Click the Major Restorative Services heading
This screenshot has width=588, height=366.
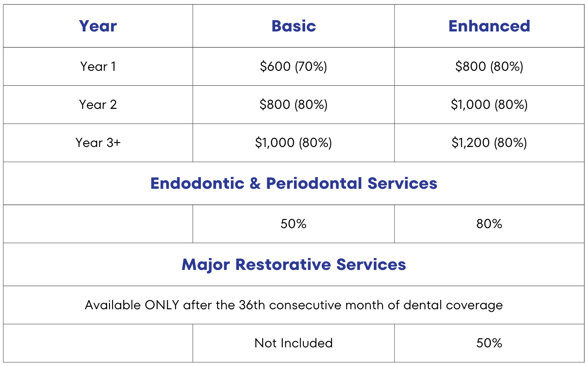[294, 264]
